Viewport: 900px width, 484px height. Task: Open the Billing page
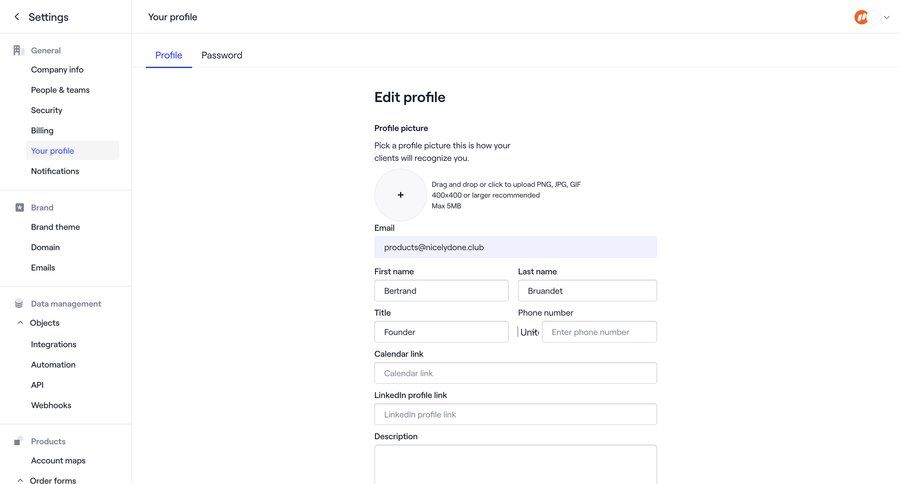pyautogui.click(x=42, y=130)
